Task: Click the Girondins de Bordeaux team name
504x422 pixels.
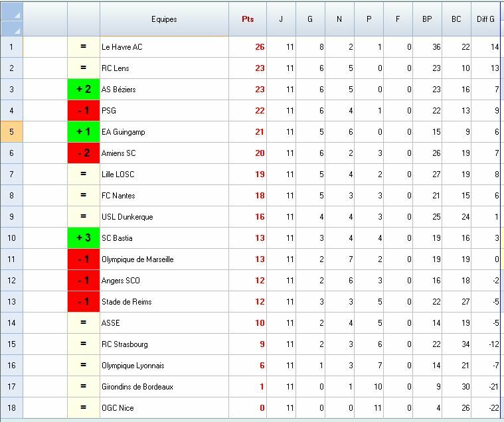Action: point(137,387)
